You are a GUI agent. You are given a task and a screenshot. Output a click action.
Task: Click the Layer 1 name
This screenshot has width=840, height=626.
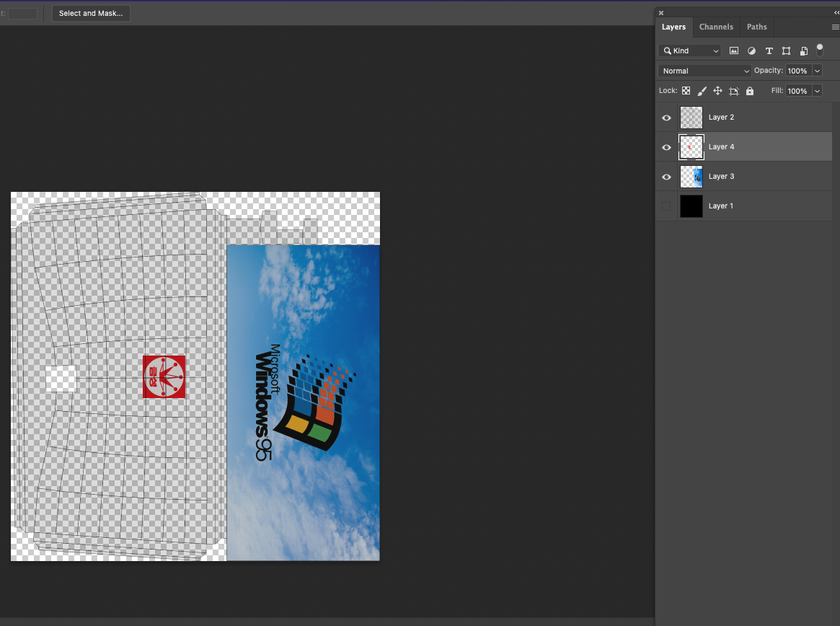click(720, 206)
